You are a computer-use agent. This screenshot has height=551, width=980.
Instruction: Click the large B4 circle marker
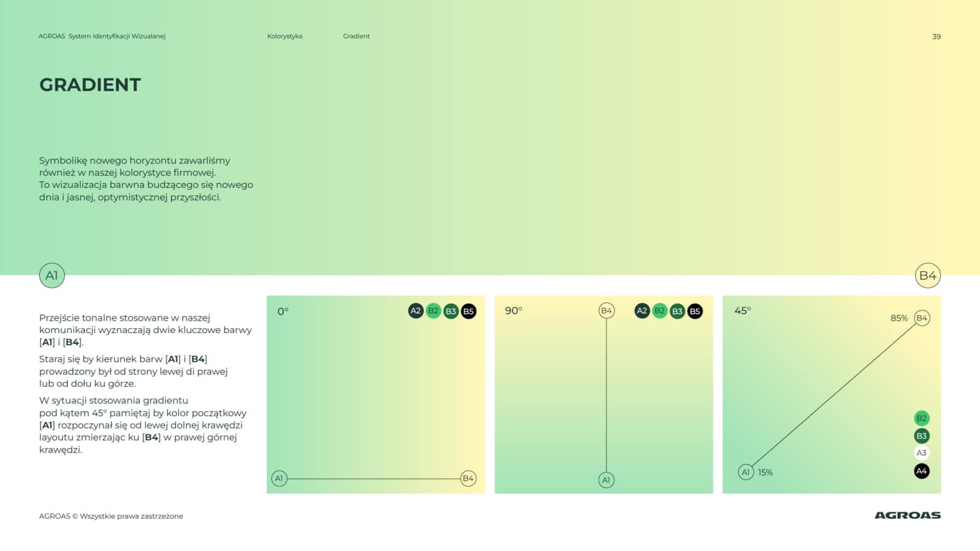928,275
